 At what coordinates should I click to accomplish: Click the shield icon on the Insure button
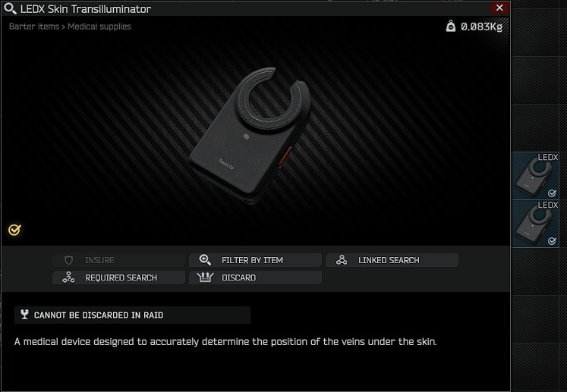pos(69,260)
